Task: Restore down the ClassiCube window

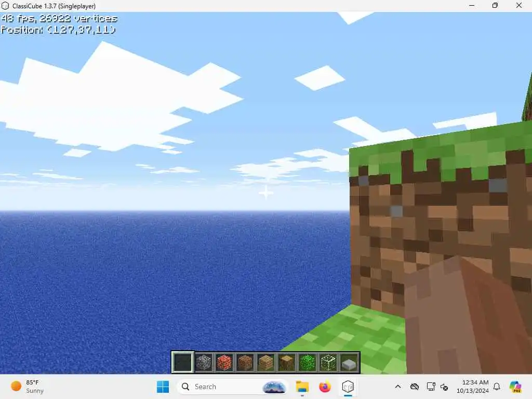Action: [495, 5]
